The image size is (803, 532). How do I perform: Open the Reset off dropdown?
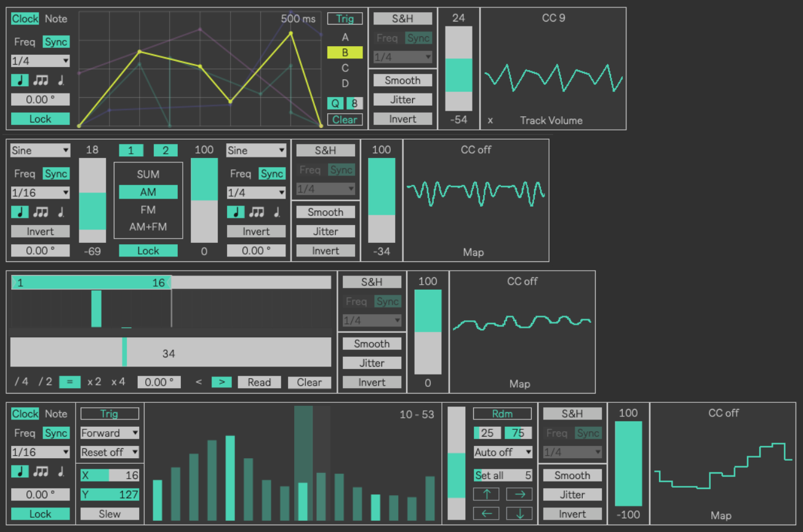click(110, 452)
